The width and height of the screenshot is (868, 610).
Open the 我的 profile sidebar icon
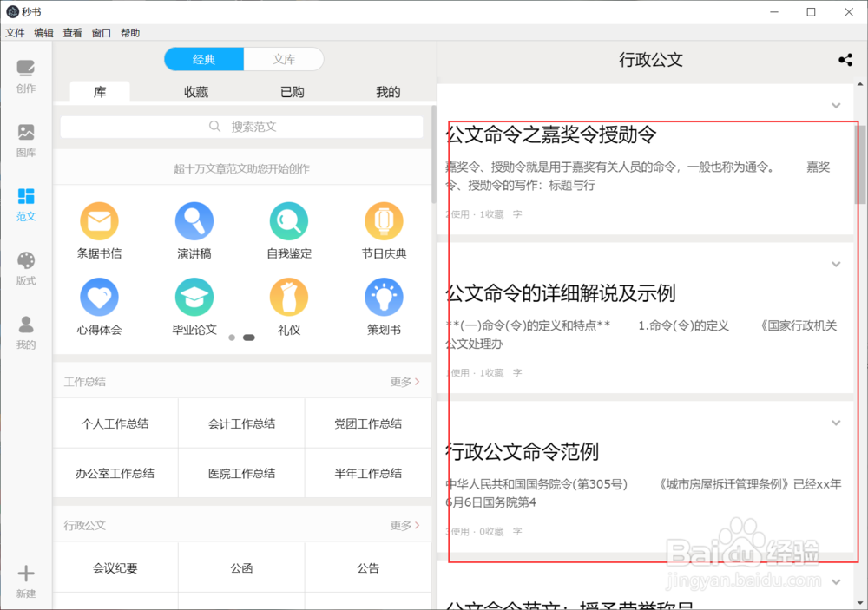pyautogui.click(x=25, y=331)
